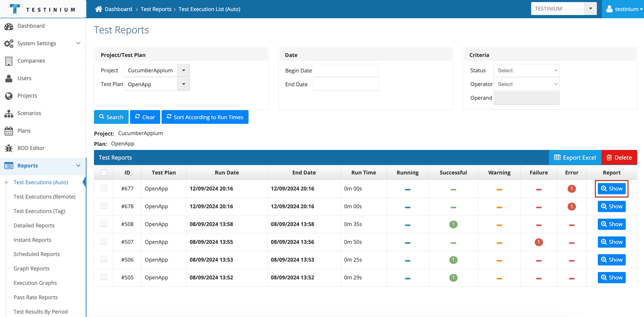
Task: Click the user avatar icon in header
Action: pyautogui.click(x=609, y=9)
